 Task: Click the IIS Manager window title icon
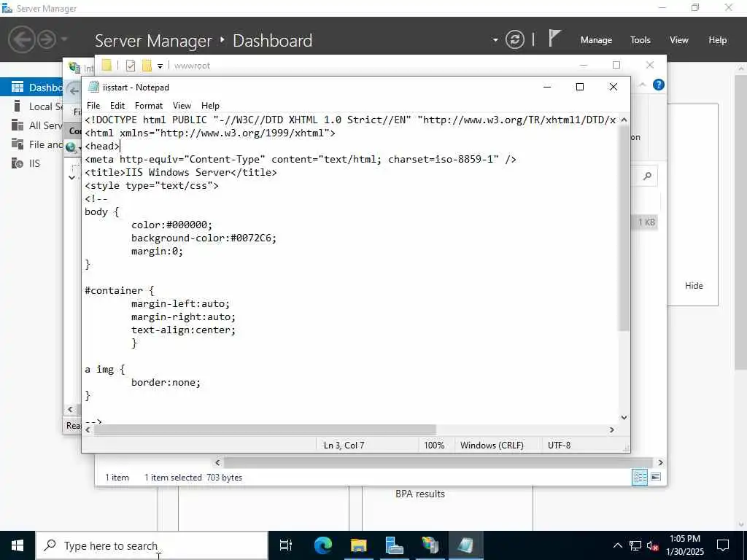[x=74, y=68]
